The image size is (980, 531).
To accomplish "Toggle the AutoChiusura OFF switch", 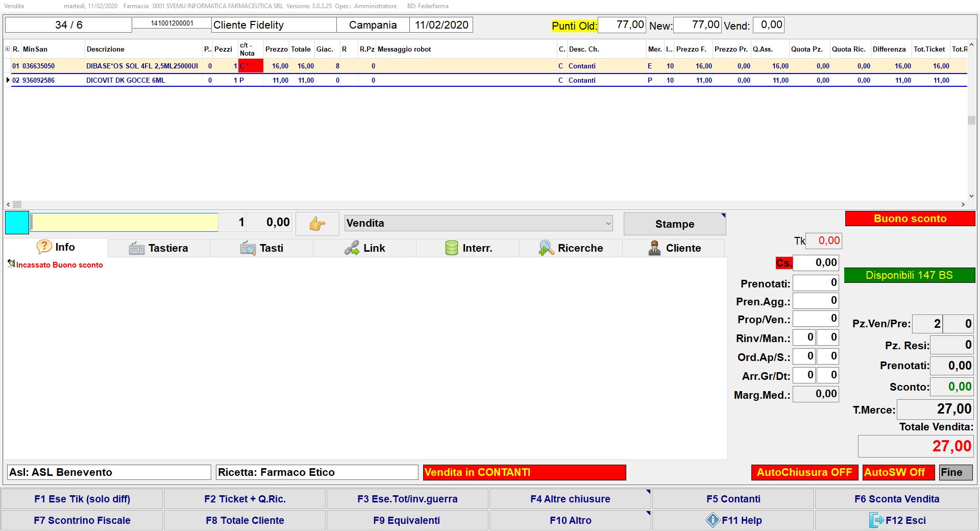I will [x=804, y=472].
